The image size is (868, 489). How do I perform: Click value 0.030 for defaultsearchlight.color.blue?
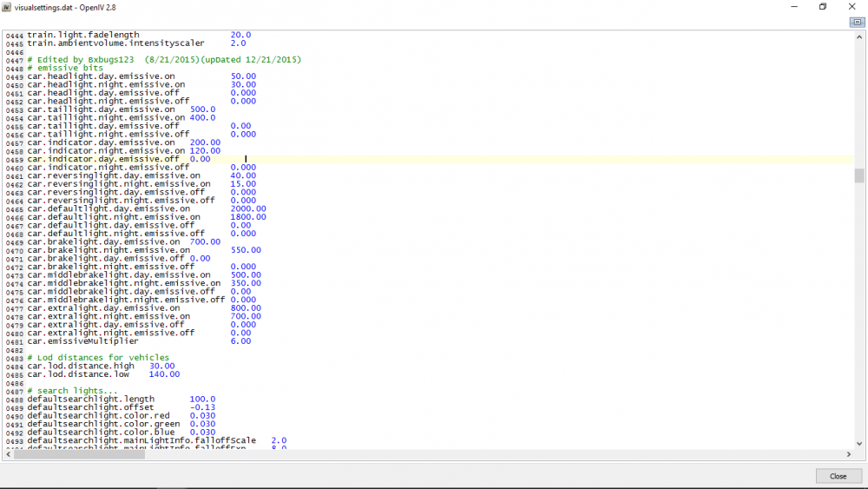click(x=202, y=433)
